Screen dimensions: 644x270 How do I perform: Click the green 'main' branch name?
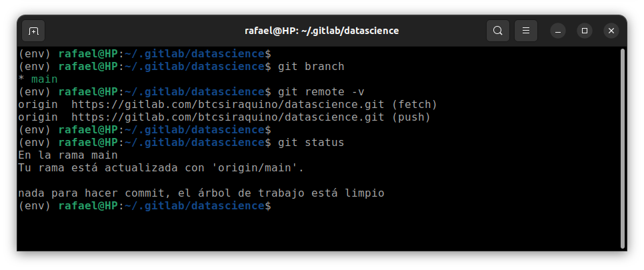[45, 79]
